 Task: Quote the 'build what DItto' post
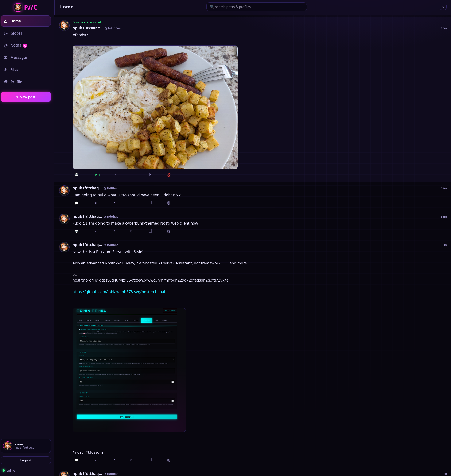(114, 203)
